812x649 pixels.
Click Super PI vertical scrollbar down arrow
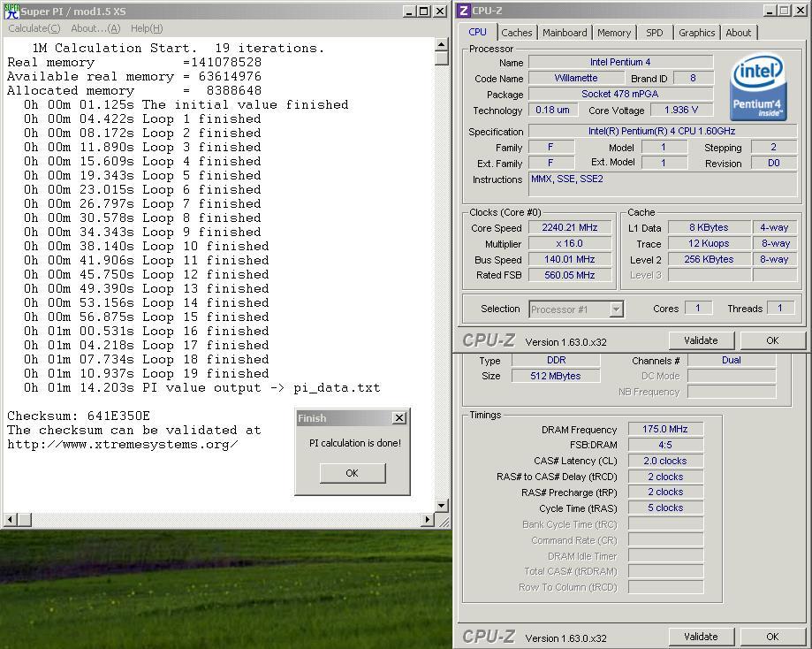[441, 506]
